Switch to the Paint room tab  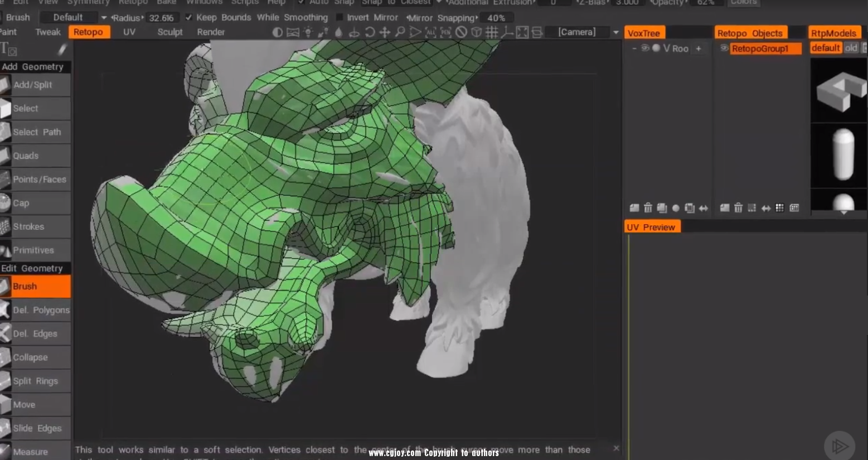(x=8, y=32)
